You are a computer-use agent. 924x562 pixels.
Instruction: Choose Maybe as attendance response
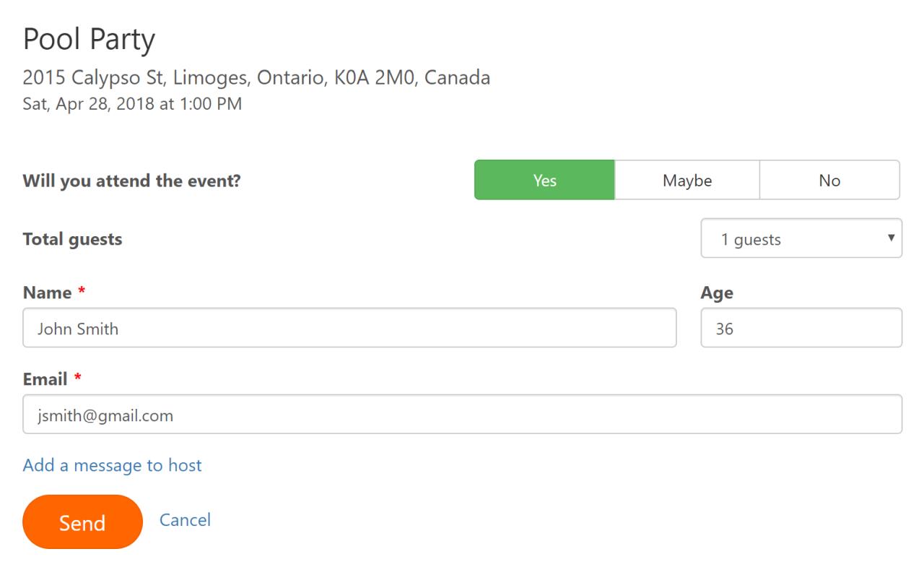tap(687, 180)
